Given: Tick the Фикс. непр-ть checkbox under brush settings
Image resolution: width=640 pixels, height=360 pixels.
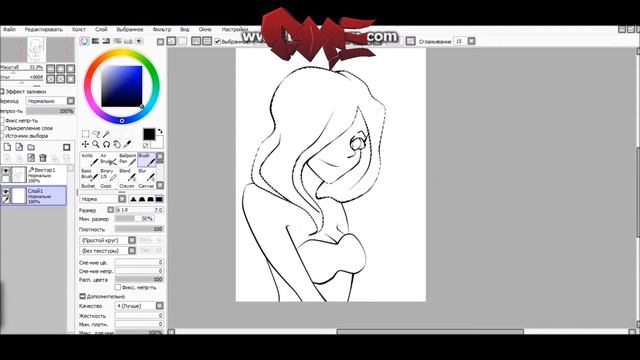Looking at the screenshot, I should tap(118, 287).
